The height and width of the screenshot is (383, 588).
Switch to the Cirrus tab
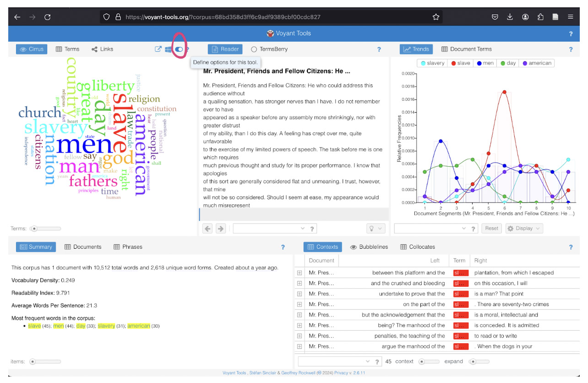[32, 49]
